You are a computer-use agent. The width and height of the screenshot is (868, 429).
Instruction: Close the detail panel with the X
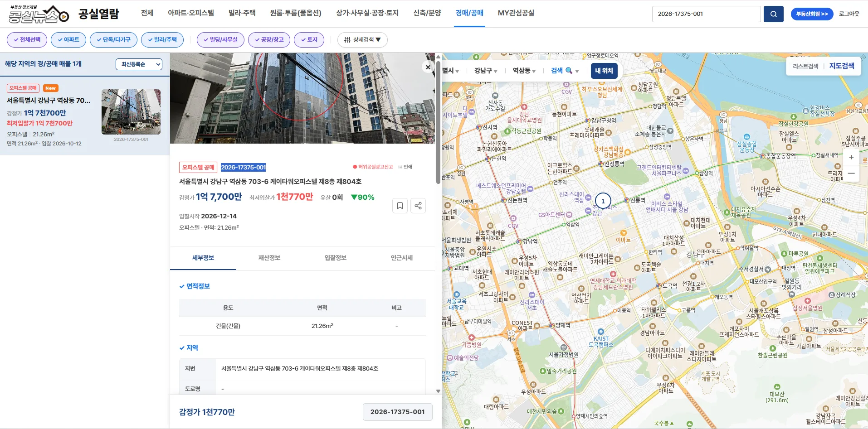(428, 67)
